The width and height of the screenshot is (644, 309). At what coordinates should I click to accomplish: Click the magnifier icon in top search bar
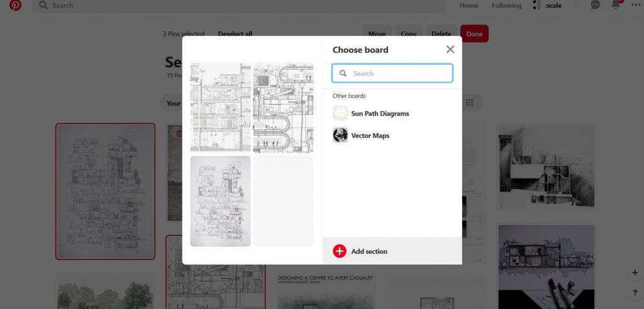pyautogui.click(x=43, y=5)
